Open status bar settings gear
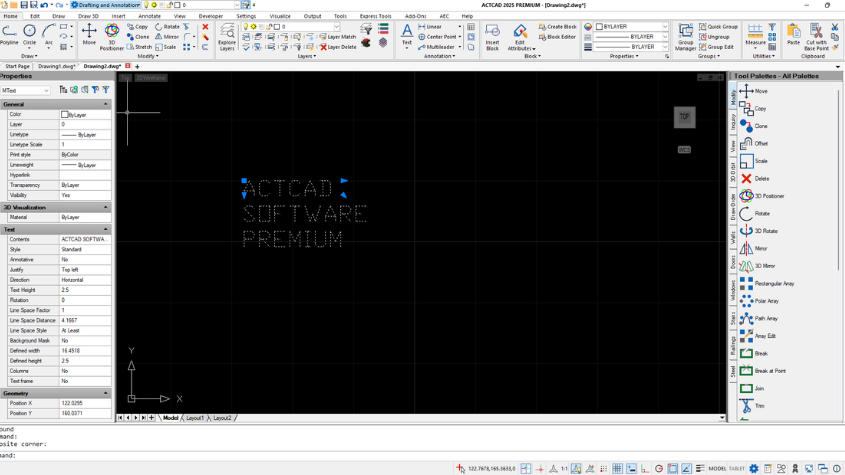845x475 pixels. tap(754, 469)
